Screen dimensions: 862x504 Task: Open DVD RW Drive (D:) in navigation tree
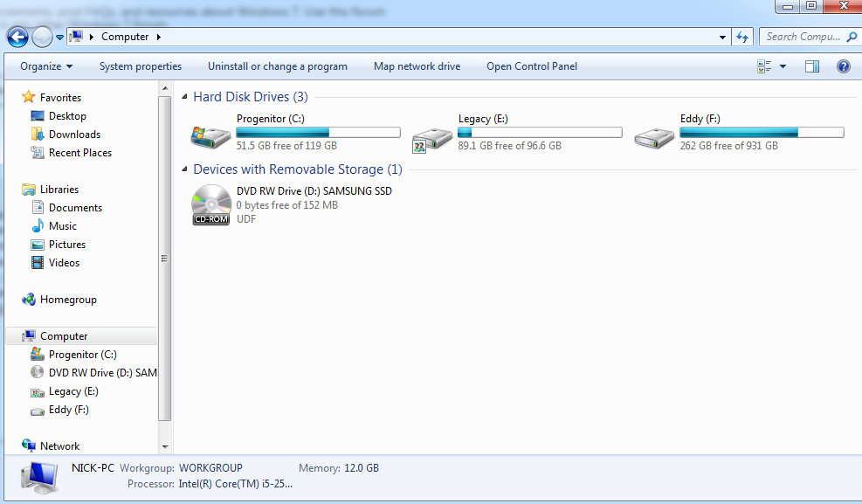click(102, 373)
